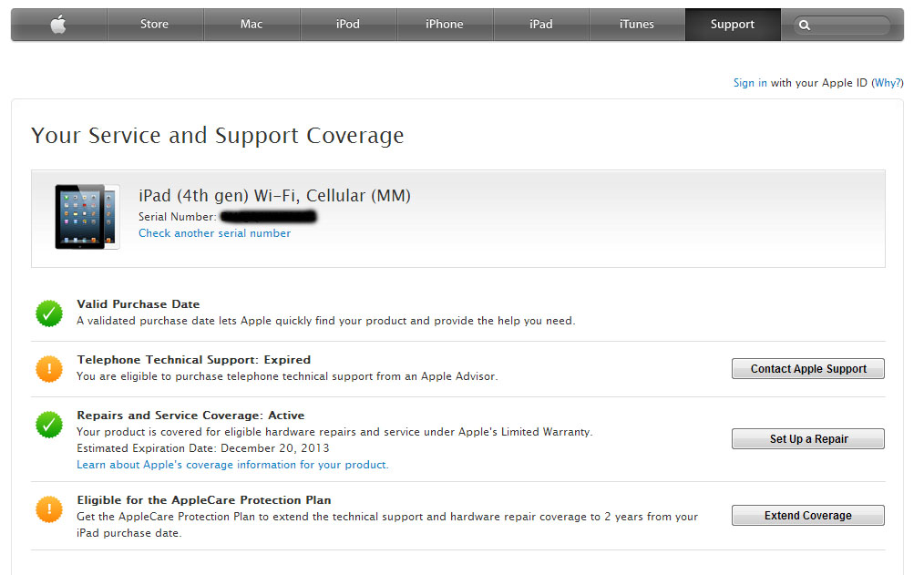The width and height of the screenshot is (924, 575).
Task: Click the orange warning icon for AppleCare Protection Plan
Action: coord(49,509)
